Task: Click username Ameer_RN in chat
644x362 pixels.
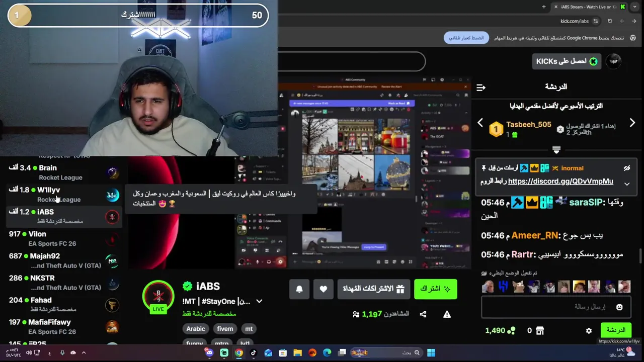Action: [x=535, y=235]
